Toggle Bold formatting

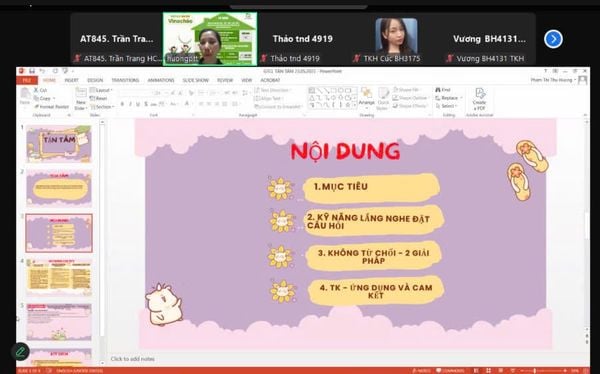(x=122, y=104)
